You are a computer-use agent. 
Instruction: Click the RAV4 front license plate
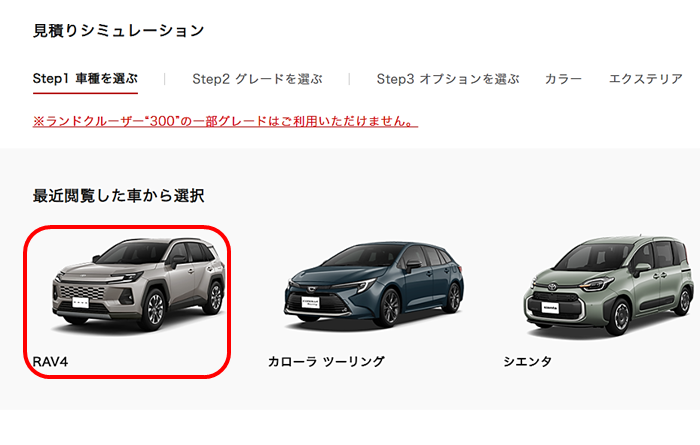[x=81, y=303]
